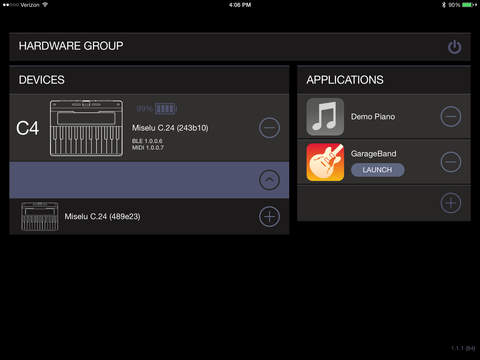480x360 pixels.
Task: Add a new application with plus icon
Action: pos(451,203)
